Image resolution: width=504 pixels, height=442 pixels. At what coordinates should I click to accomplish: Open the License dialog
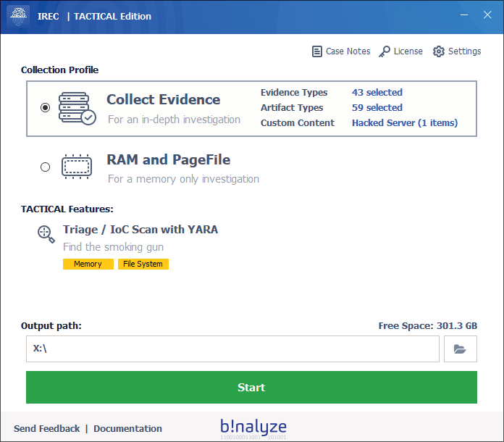pos(400,51)
